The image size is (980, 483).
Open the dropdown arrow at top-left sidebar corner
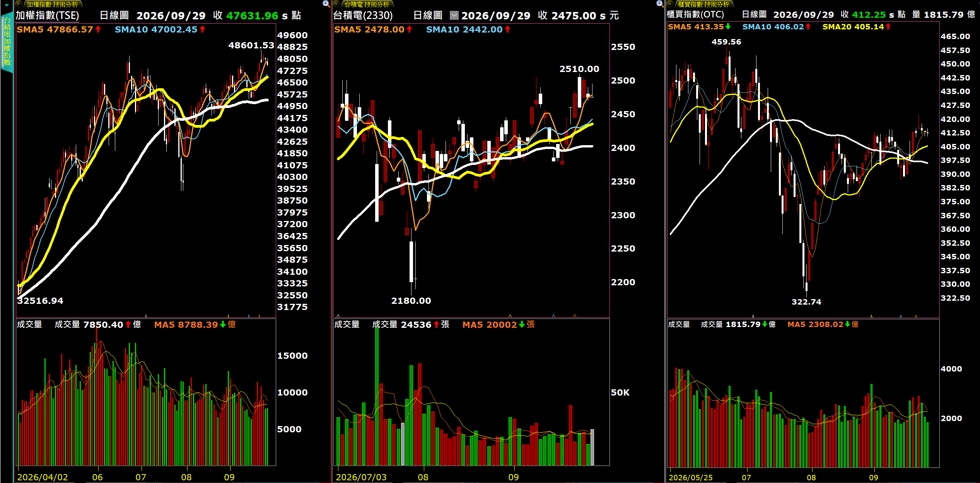pos(7,5)
